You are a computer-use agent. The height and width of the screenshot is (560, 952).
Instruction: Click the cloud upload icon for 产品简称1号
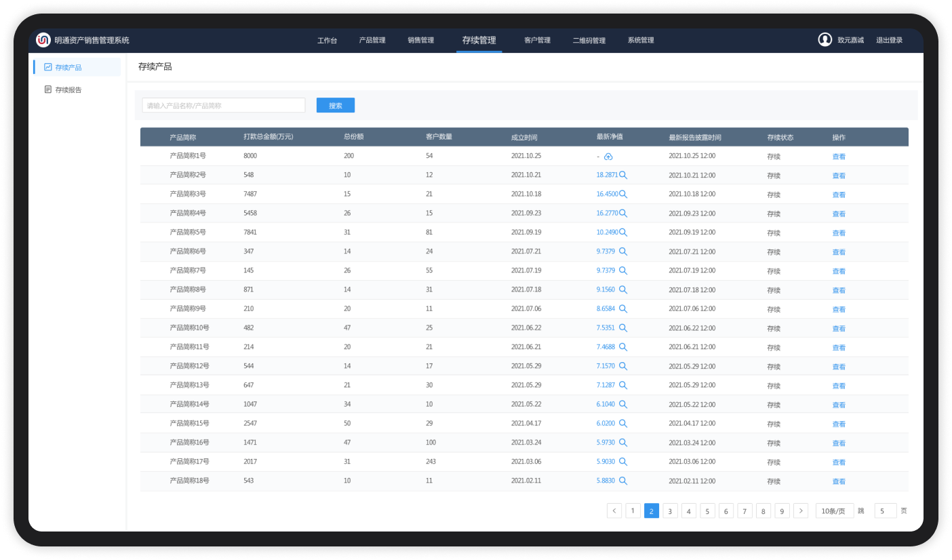[608, 157]
